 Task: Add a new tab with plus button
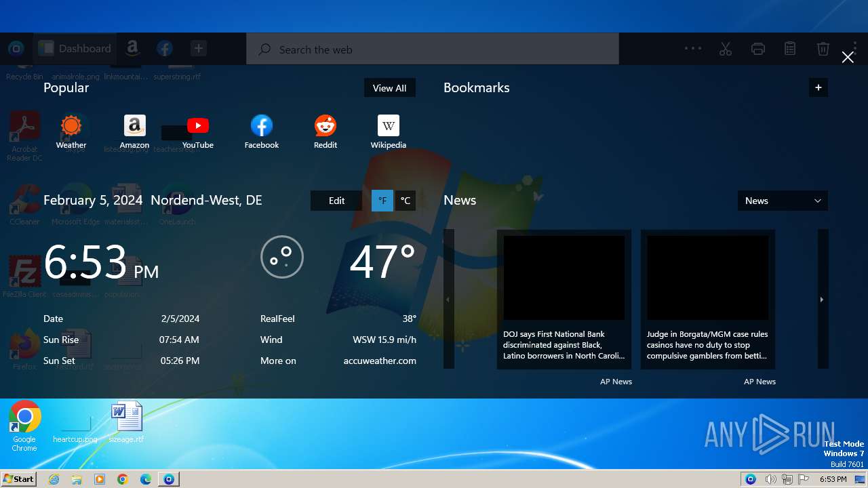(198, 48)
